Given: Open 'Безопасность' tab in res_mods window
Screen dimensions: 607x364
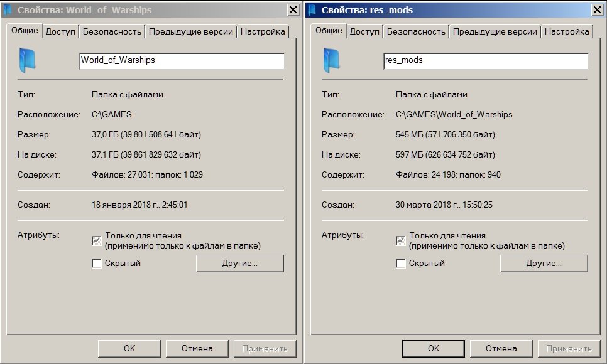Looking at the screenshot, I should (416, 32).
